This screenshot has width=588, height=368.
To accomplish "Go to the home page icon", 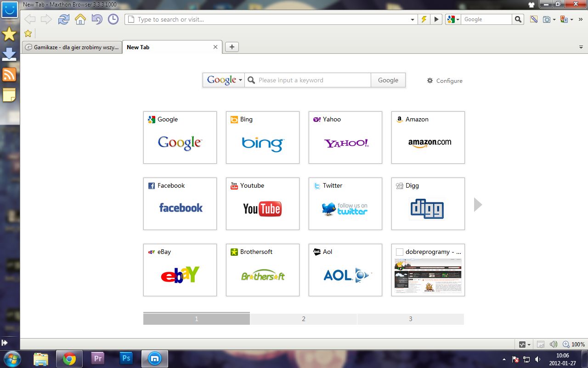I will pos(80,19).
